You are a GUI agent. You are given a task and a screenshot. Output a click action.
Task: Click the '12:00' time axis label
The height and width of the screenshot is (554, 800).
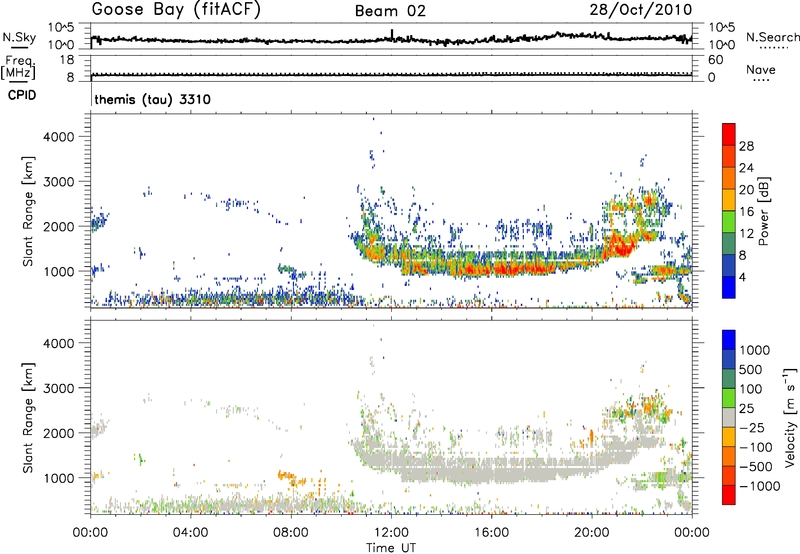pos(391,533)
